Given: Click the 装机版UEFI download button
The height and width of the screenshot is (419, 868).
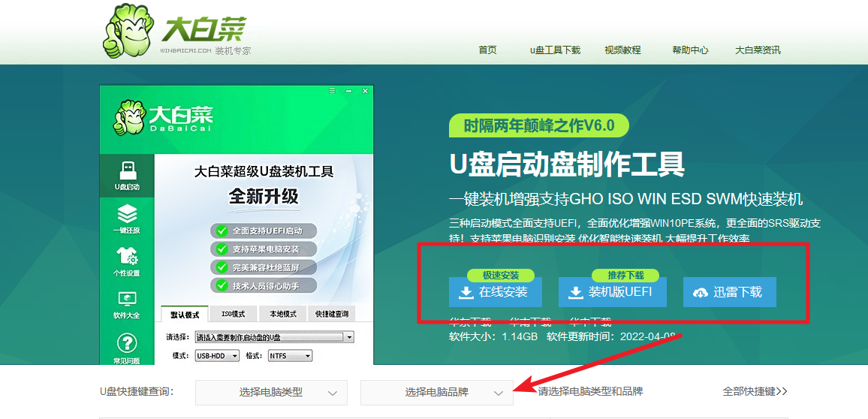Looking at the screenshot, I should click(x=612, y=292).
